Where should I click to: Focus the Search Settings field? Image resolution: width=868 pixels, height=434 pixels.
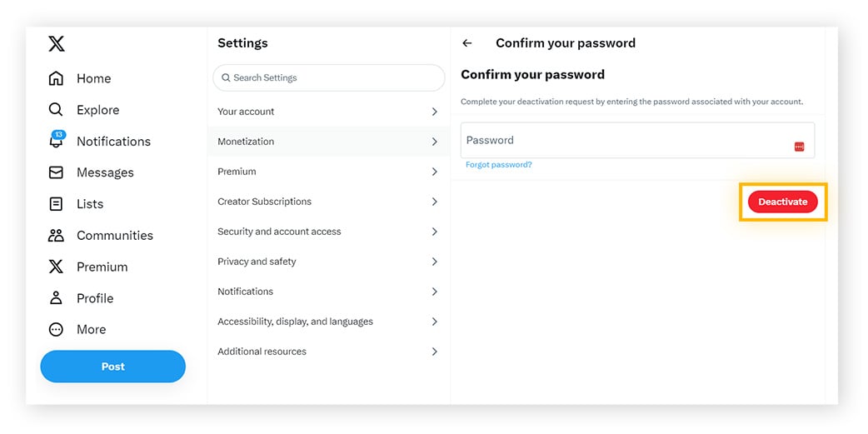click(329, 77)
